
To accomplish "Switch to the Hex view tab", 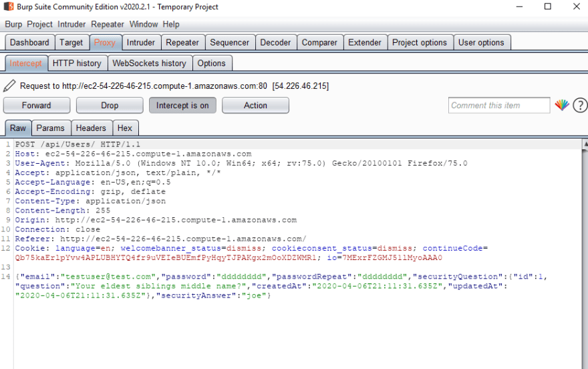I will coord(125,128).
